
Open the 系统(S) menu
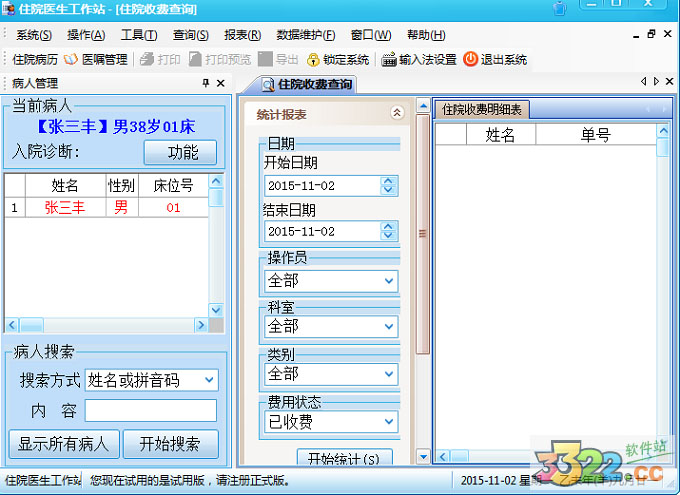(34, 35)
